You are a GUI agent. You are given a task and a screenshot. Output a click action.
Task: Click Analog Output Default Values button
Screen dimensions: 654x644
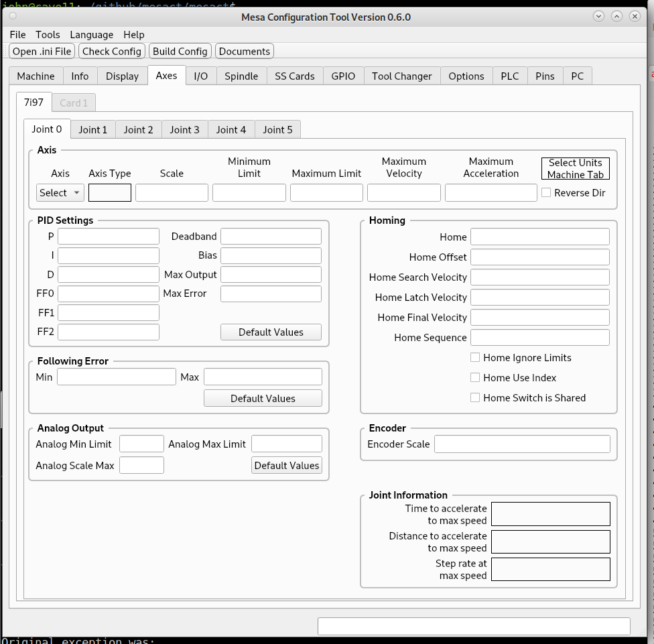287,465
